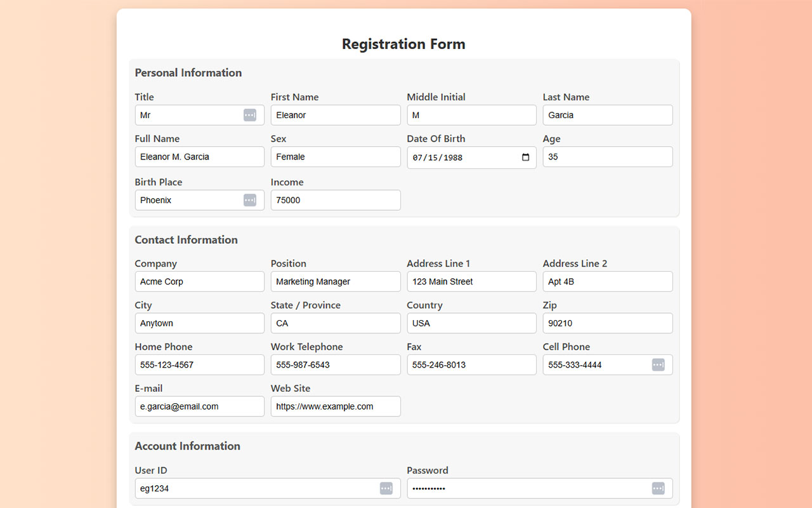Click the Personal Information section heading
The height and width of the screenshot is (508, 812).
[x=188, y=72]
